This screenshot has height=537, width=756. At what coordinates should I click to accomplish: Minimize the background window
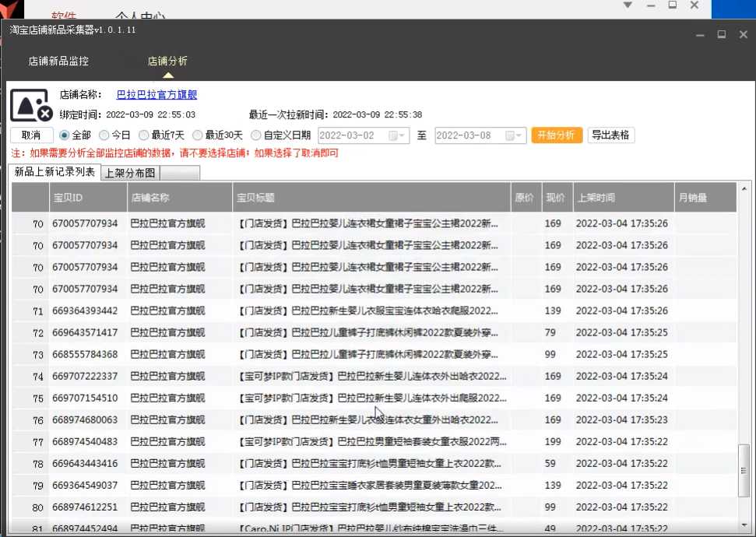[x=651, y=5]
